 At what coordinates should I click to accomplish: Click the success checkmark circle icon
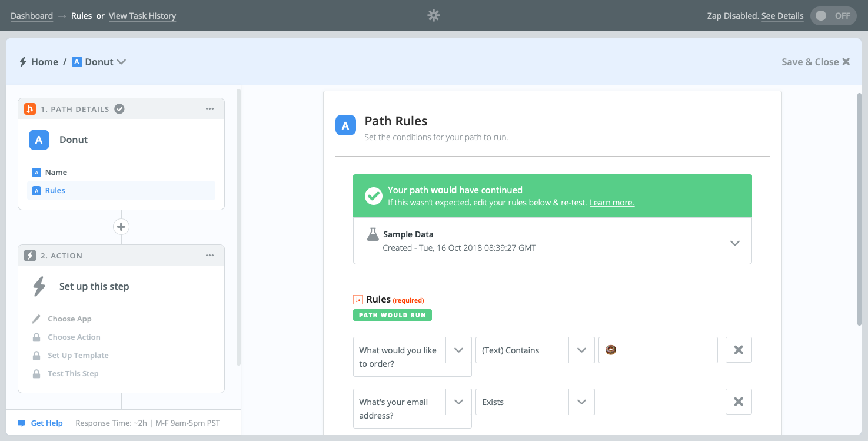coord(374,196)
